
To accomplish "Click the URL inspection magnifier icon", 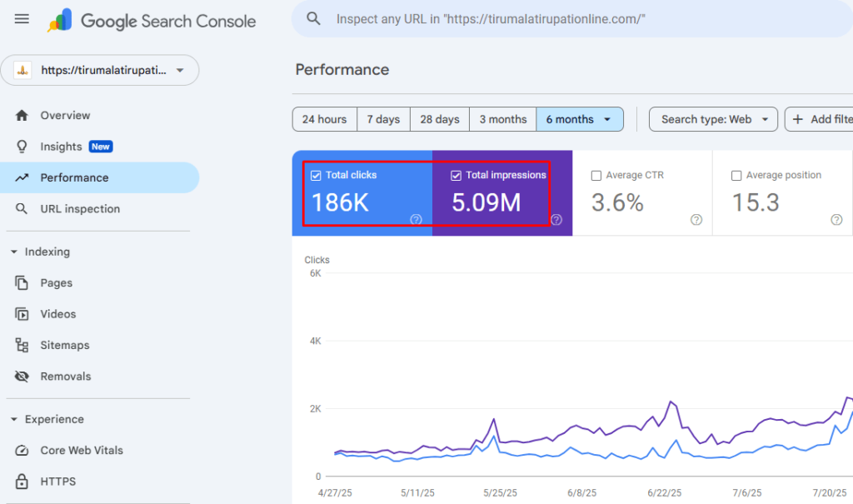I will [22, 209].
